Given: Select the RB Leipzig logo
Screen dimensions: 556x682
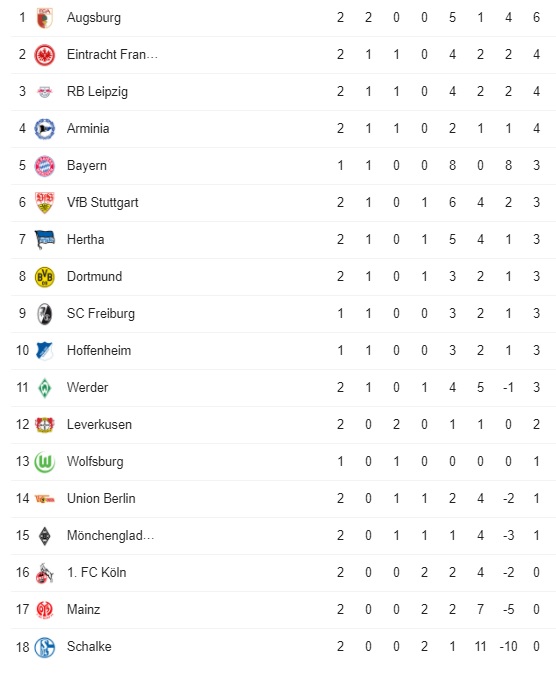Looking at the screenshot, I should tap(44, 92).
